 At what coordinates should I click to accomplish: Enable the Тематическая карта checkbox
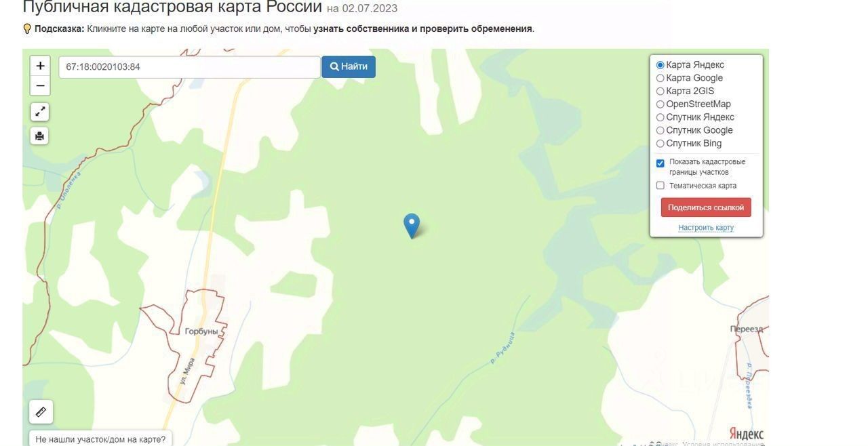660,186
